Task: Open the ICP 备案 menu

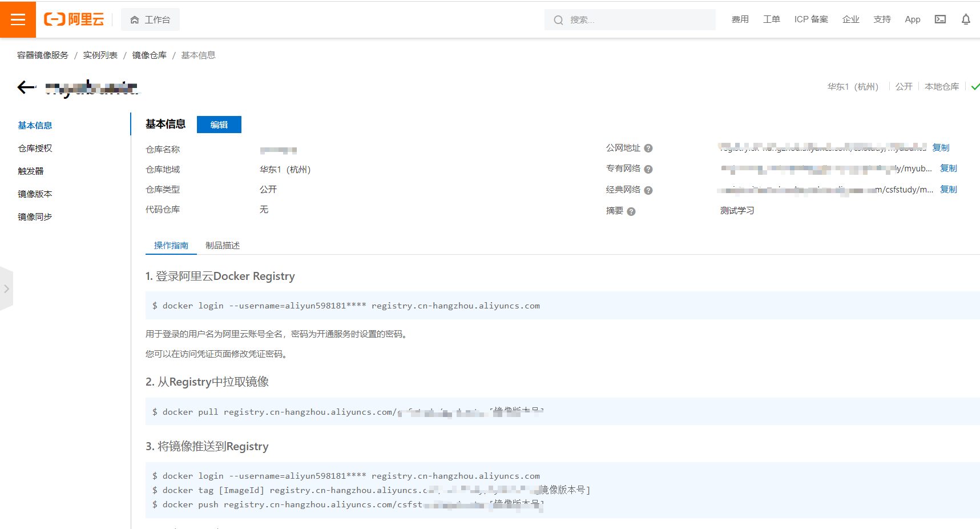Action: point(811,19)
